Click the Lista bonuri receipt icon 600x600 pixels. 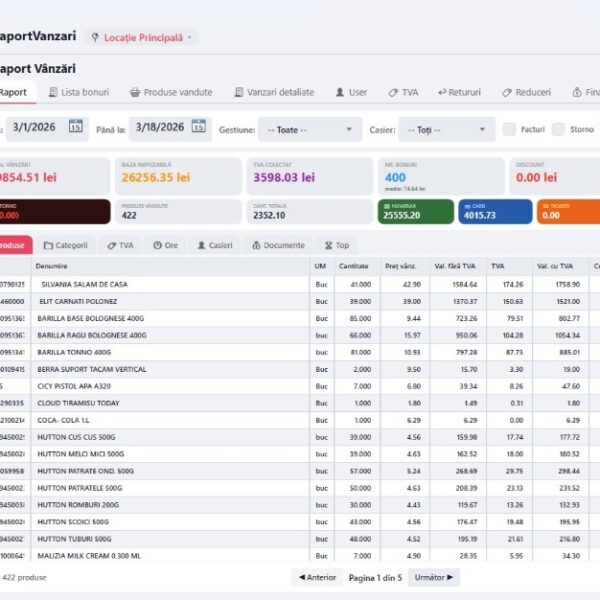[53, 92]
